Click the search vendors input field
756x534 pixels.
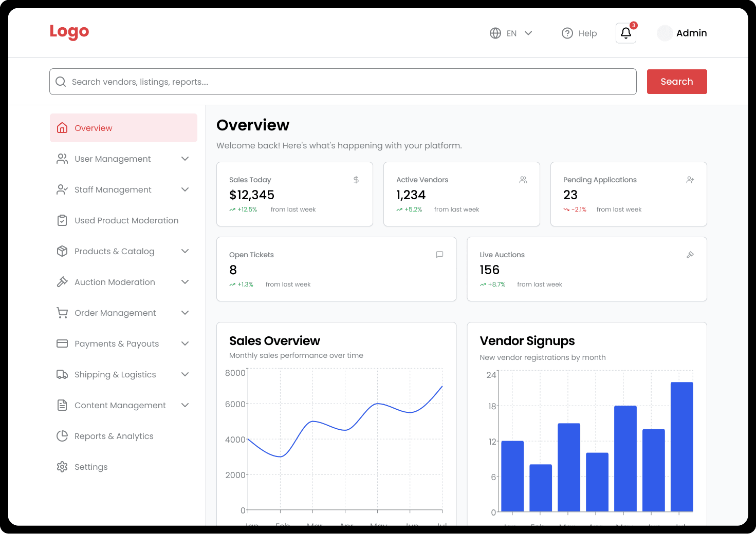pos(349,82)
